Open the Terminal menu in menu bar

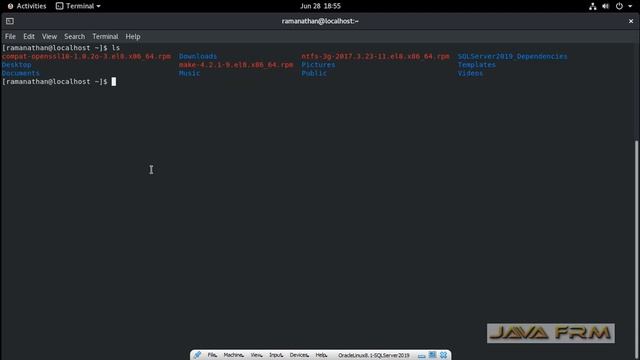(105, 36)
